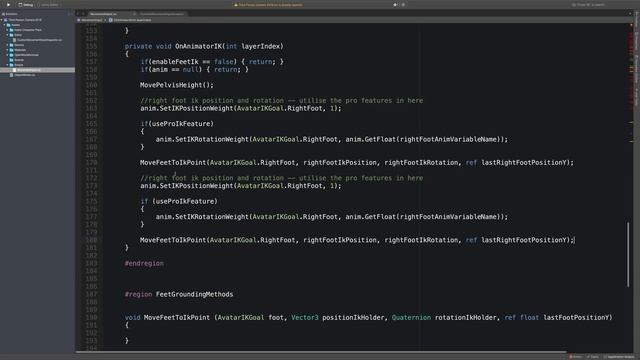
Task: Click the 'MovePelvisHeight();' code line
Action: [x=177, y=85]
